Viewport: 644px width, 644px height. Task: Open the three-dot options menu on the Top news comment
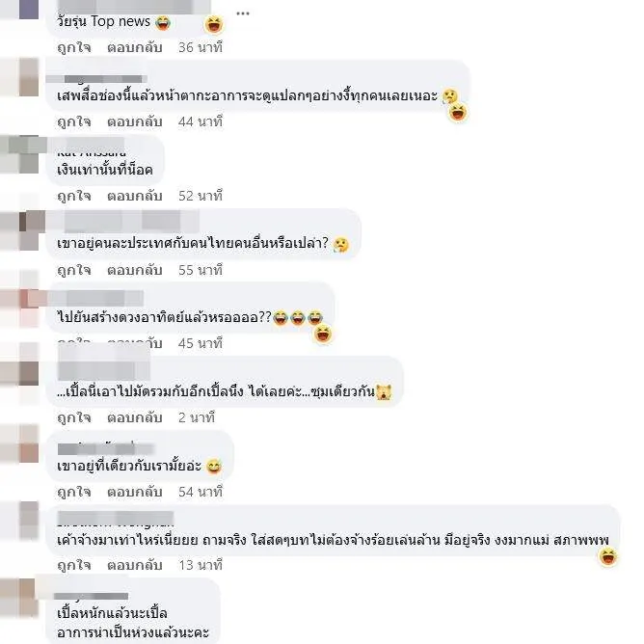[x=243, y=13]
